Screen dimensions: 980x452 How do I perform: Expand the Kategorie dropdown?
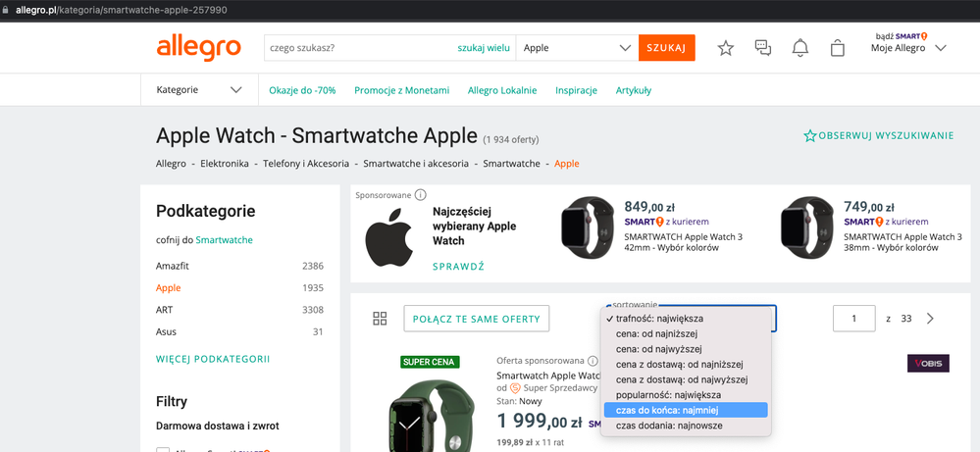pyautogui.click(x=199, y=90)
